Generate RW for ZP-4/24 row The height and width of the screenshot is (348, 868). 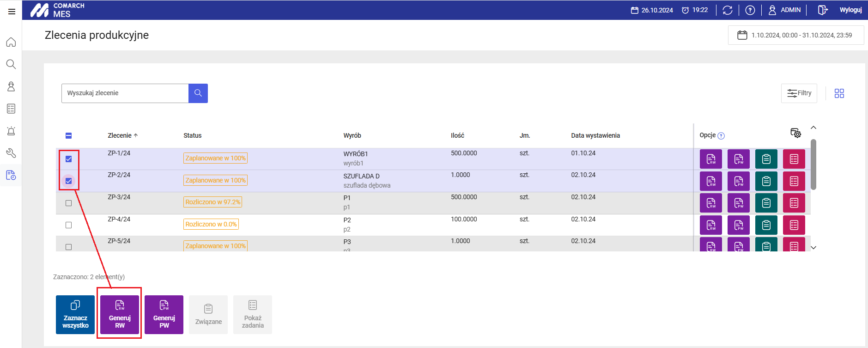click(711, 225)
